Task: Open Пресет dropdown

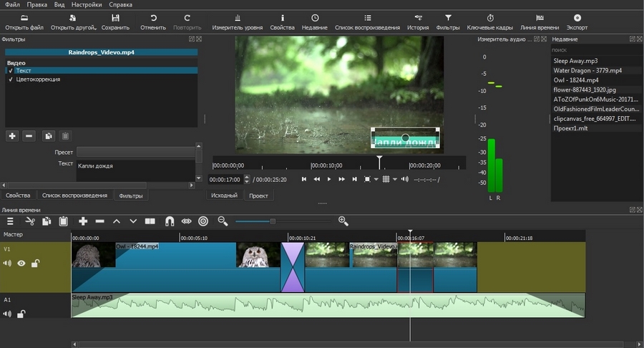Action: (x=135, y=152)
